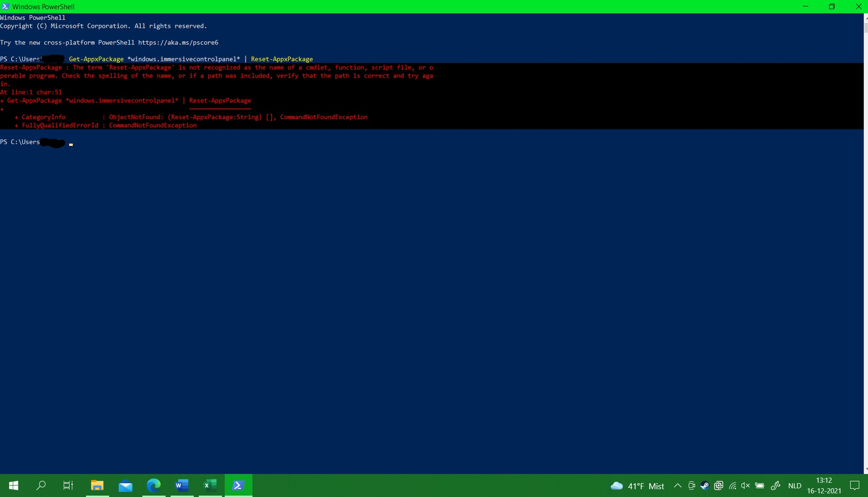Click 'Try the new cross-platform PowerShell' text
Viewport: 868px width, 497px height.
click(67, 43)
